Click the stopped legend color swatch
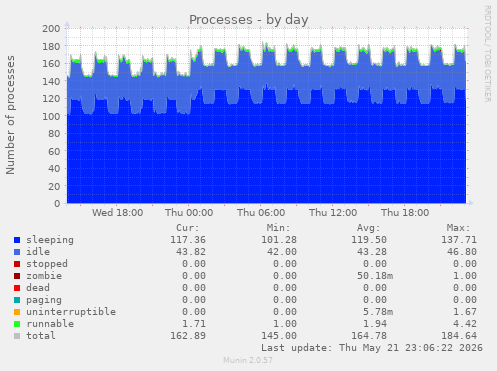 (17, 264)
